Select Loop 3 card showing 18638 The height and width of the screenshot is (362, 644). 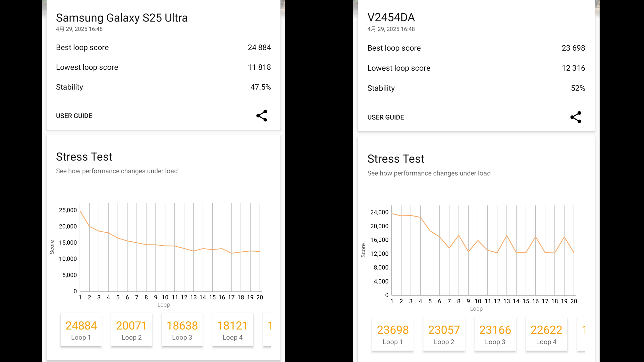pos(182,330)
